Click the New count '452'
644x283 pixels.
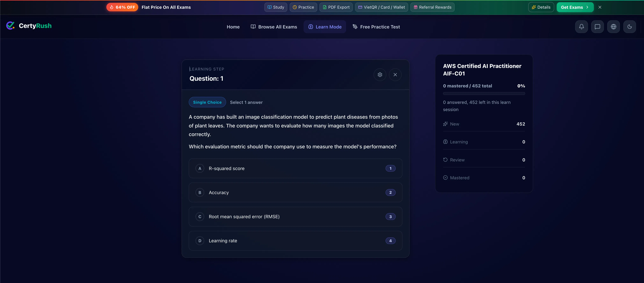point(521,124)
